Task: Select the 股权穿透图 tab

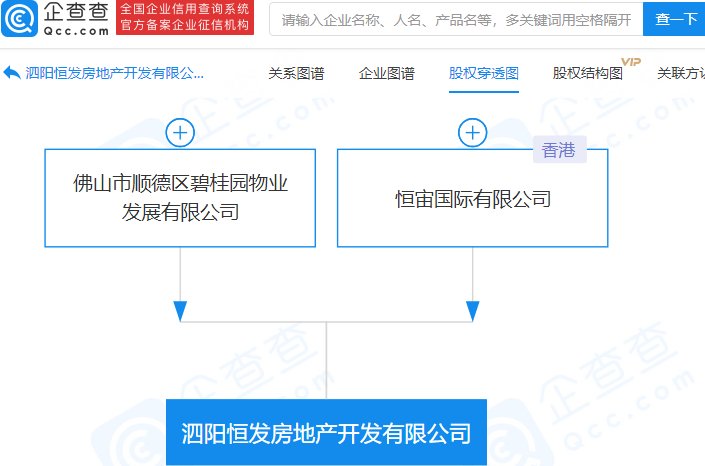Action: tap(484, 73)
